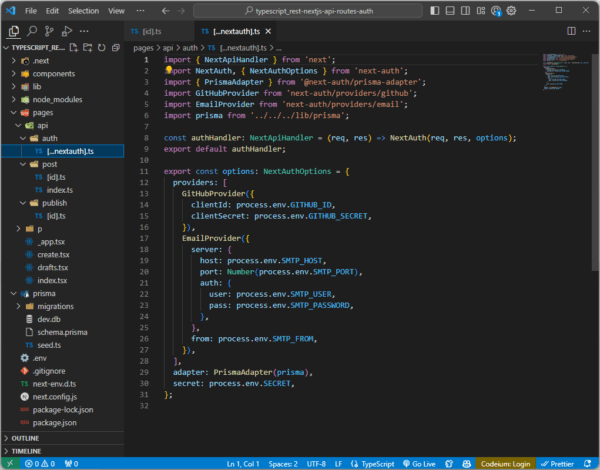This screenshot has height=470, width=600.
Task: Change the LF end-of-line sequence
Action: [x=338, y=463]
